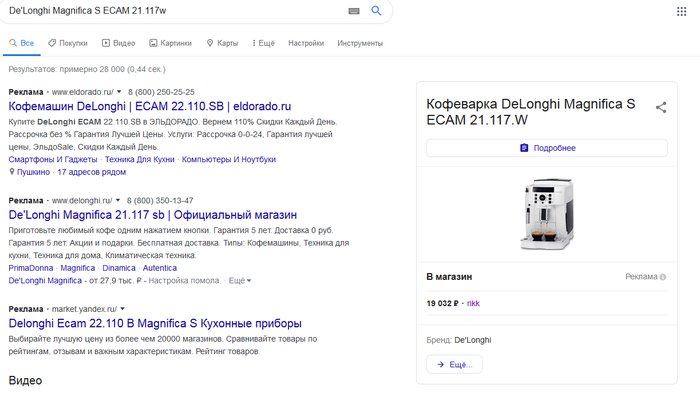Image resolution: width=700 pixels, height=393 pixels.
Task: Open Magnifica sitelink
Action: point(78,268)
